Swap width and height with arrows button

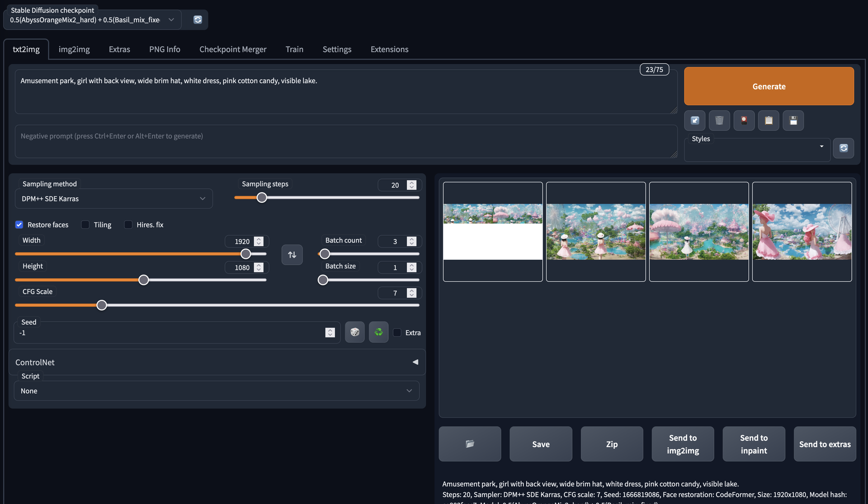292,255
